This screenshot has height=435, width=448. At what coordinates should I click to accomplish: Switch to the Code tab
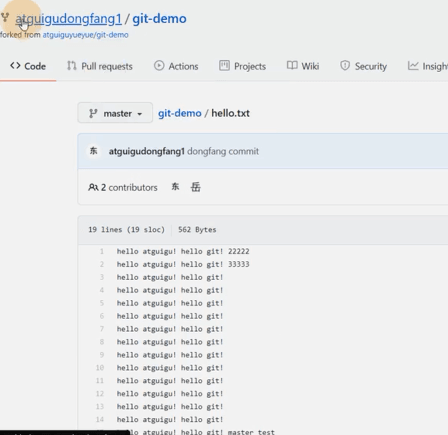tap(28, 66)
